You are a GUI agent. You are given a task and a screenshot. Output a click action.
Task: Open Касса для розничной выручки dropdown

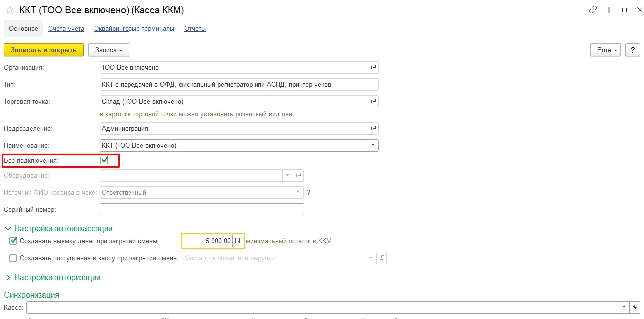[x=371, y=258]
